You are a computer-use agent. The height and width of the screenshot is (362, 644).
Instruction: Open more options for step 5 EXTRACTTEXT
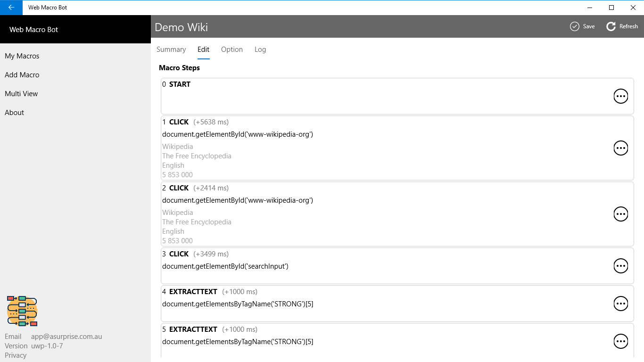621,341
